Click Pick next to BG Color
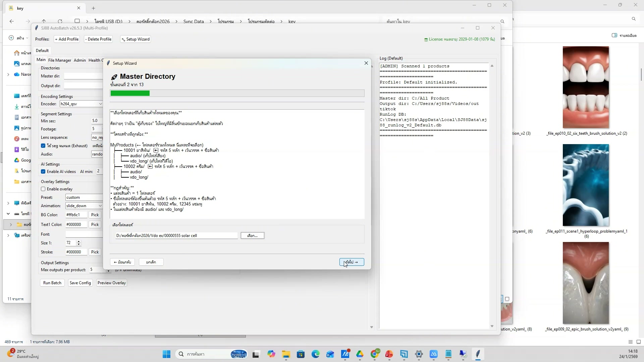 95,215
